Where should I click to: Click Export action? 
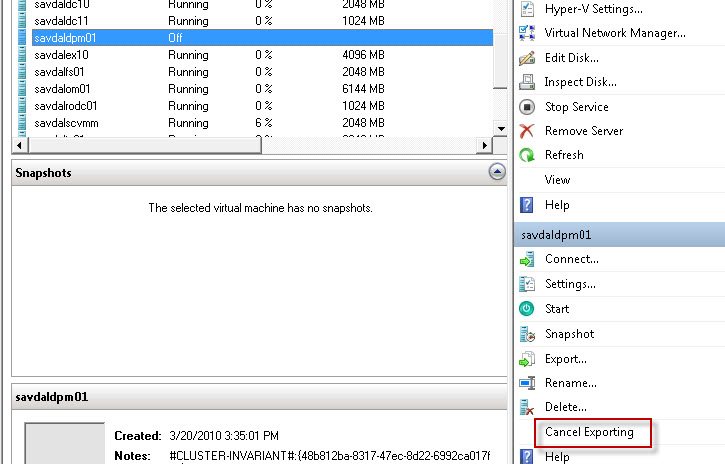pos(565,359)
